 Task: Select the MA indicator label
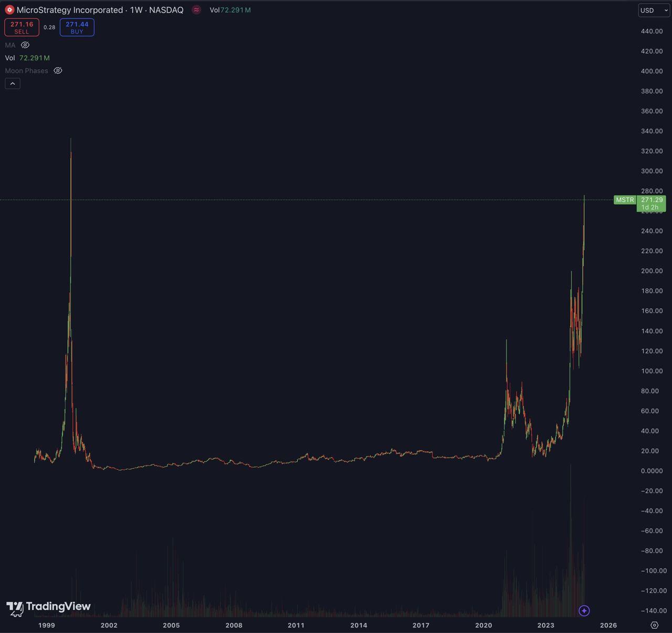10,45
